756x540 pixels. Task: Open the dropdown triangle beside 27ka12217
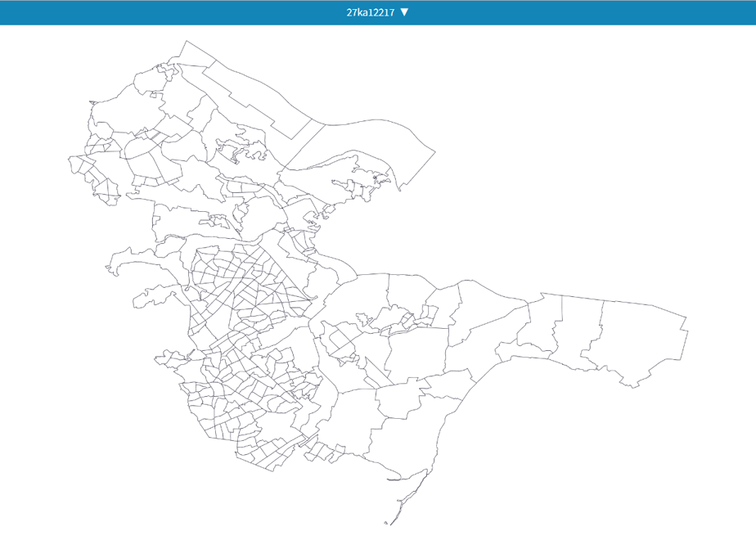[404, 12]
